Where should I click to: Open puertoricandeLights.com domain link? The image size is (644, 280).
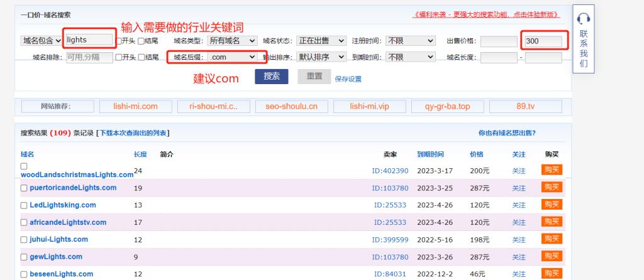point(73,188)
